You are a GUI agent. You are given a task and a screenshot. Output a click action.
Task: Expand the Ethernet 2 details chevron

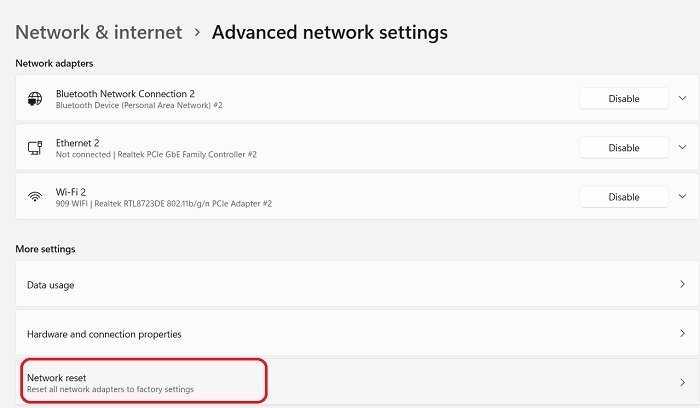683,148
